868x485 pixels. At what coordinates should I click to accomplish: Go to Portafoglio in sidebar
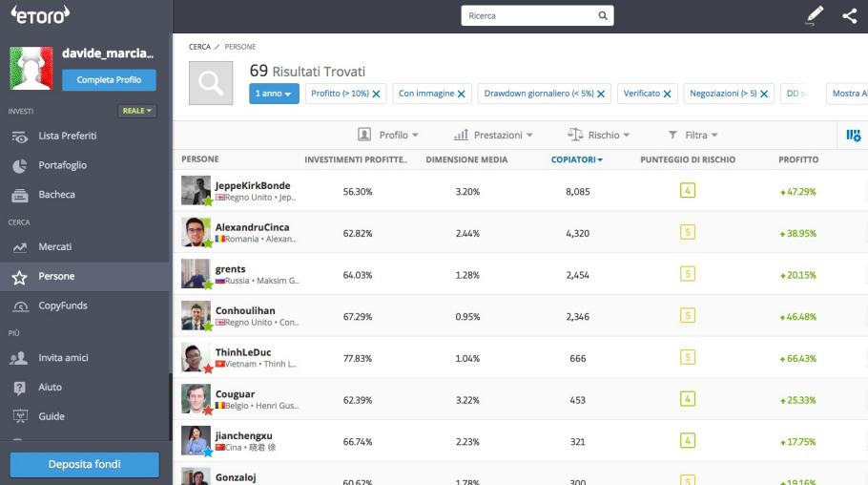pos(62,165)
